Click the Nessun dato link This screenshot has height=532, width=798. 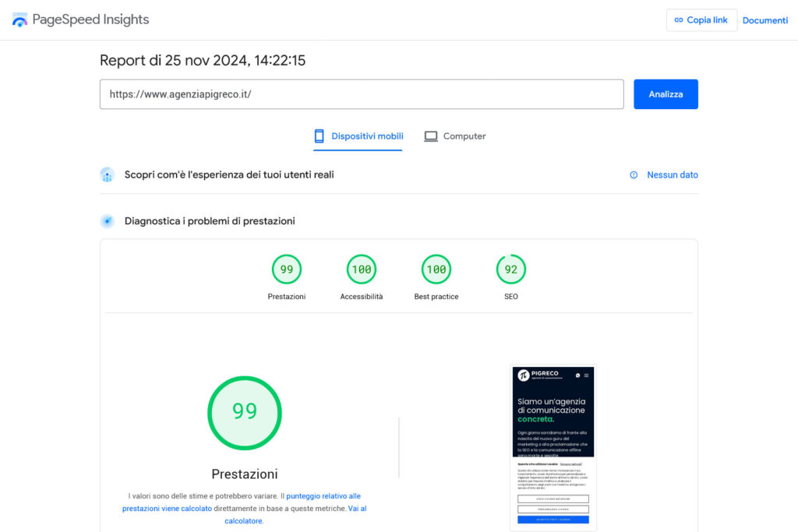tap(673, 175)
